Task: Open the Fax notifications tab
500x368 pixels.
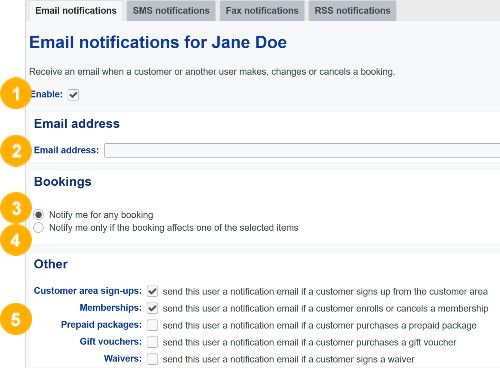Action: 262,11
